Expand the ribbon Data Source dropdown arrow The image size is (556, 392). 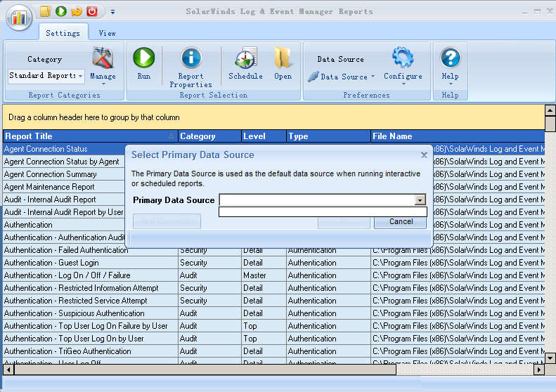(373, 77)
